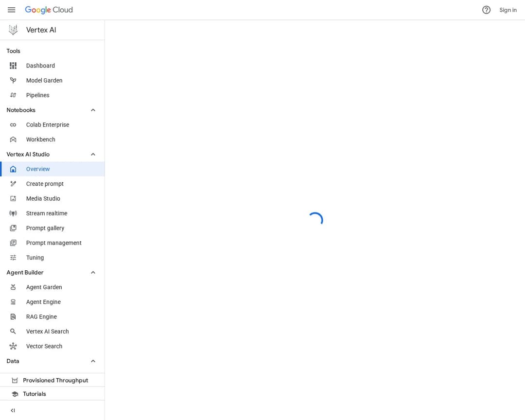Click the Tutorials graduation cap icon
525x420 pixels.
(15, 394)
